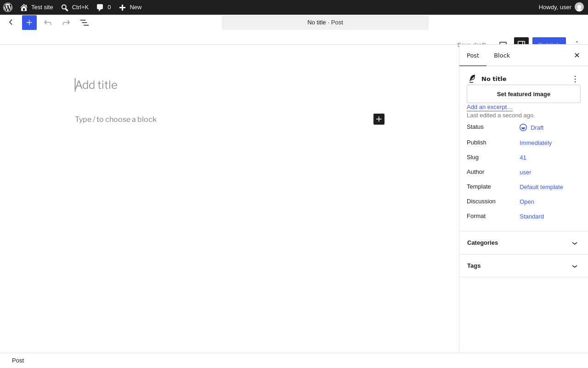Screen dimensions: 588x368
Task: Click the undo arrow icon
Action: (x=48, y=23)
